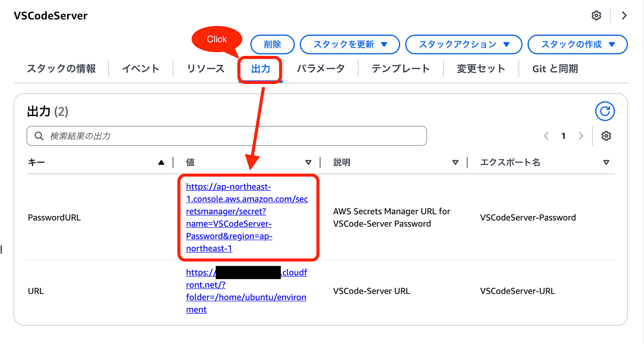
Task: Expand side panel with the right chevron
Action: click(x=624, y=15)
